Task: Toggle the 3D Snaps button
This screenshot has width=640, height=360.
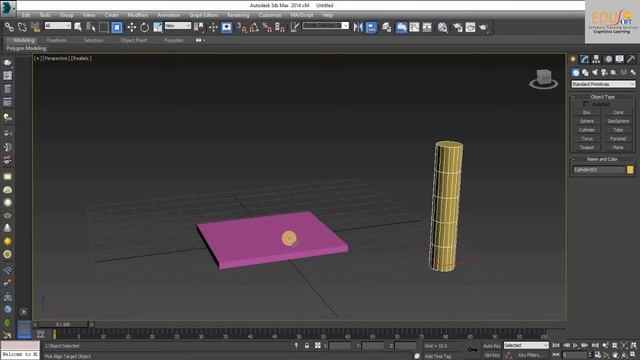Action: coord(242,27)
